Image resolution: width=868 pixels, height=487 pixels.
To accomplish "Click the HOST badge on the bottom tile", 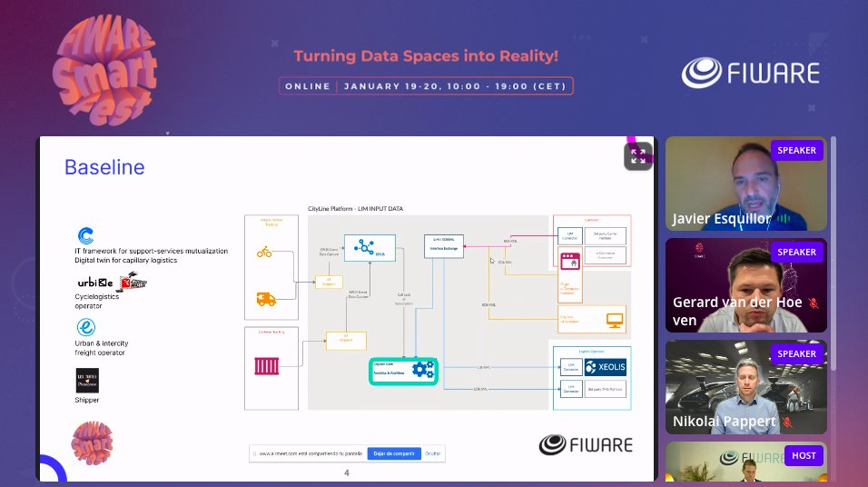I will coord(804,456).
